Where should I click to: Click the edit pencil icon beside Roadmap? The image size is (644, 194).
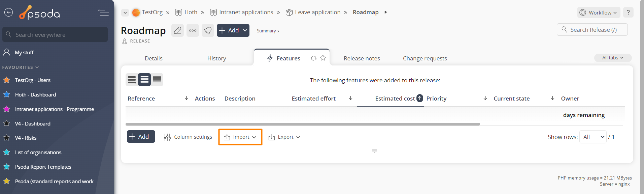tap(177, 30)
